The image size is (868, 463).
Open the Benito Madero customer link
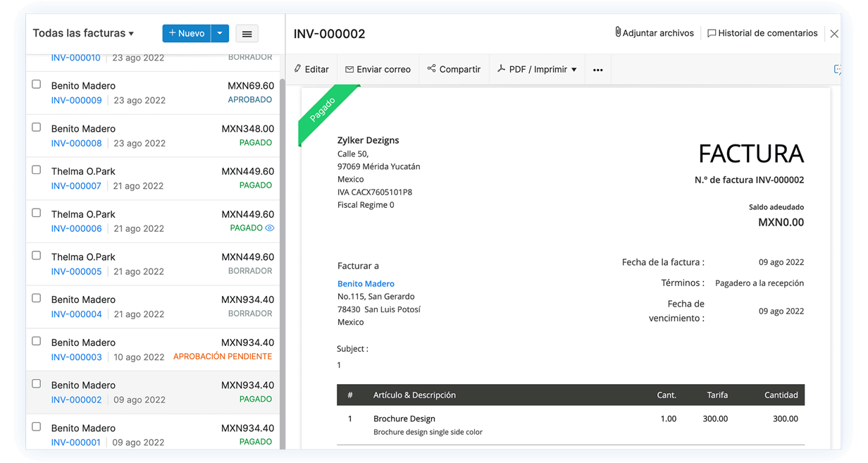366,283
